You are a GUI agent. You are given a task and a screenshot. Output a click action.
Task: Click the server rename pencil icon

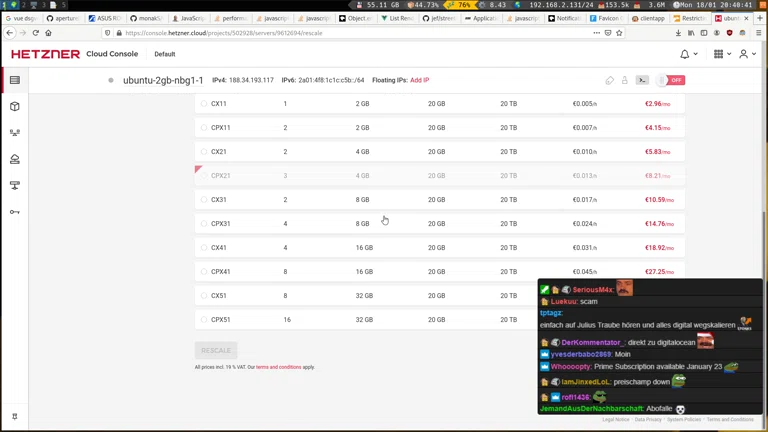609,80
